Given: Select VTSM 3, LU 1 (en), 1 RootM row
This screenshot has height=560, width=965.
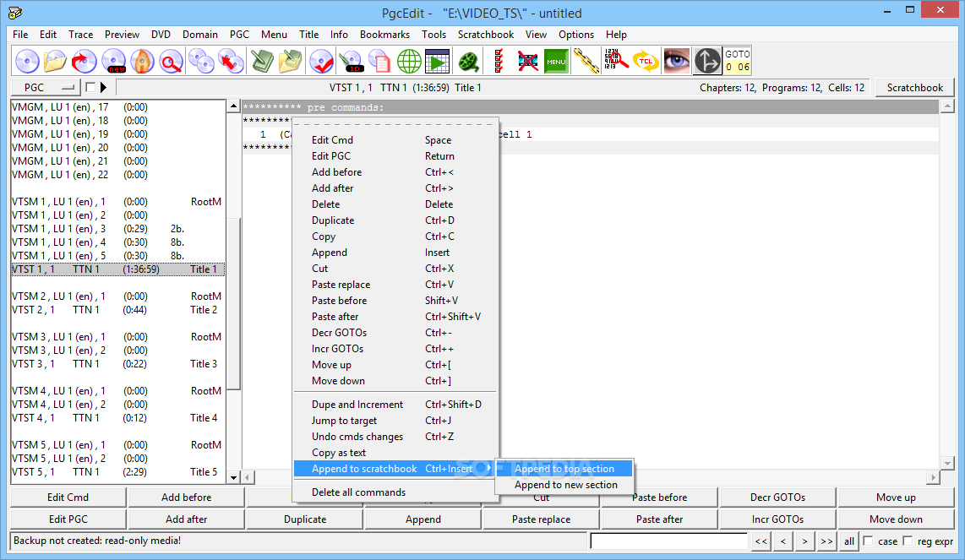Looking at the screenshot, I should coord(118,337).
